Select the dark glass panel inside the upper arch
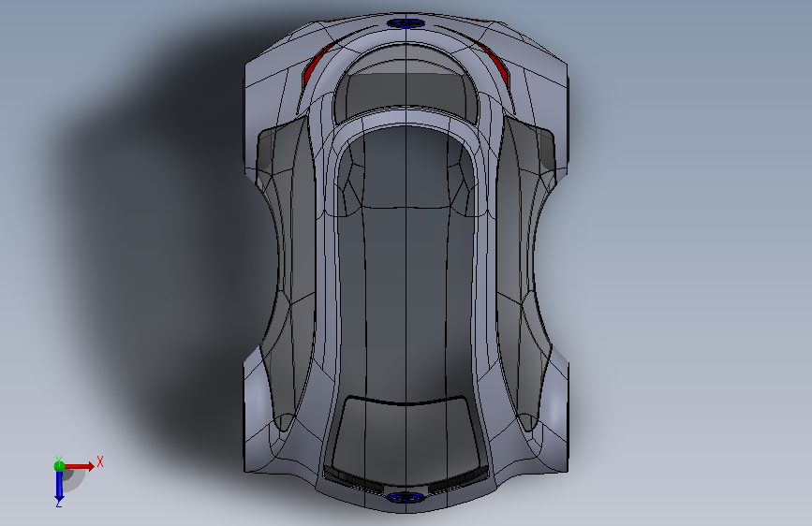The image size is (812, 526). pos(406,85)
